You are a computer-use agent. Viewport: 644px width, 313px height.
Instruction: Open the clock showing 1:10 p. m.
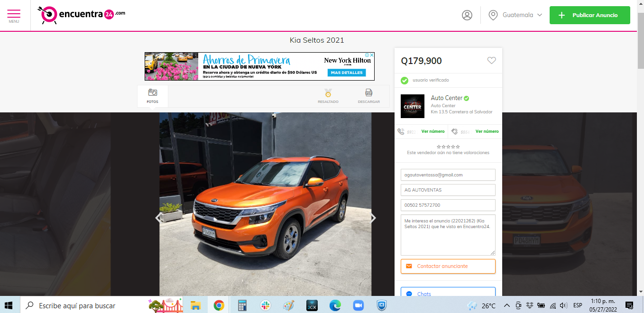click(x=602, y=305)
